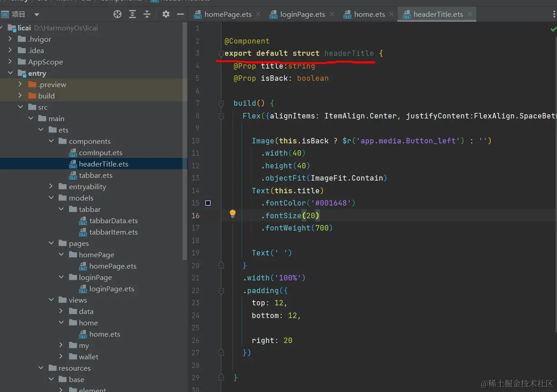557x392 pixels.
Task: Click the locate file target icon
Action: [117, 14]
